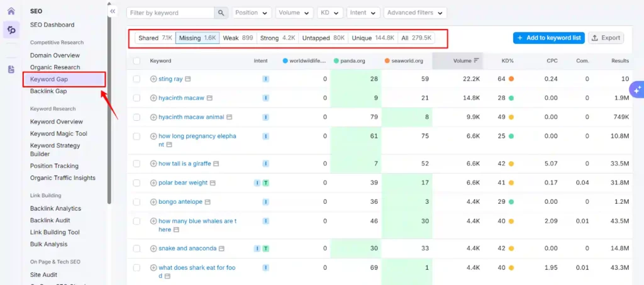Switch to the Unique 144.8K tab
644x285 pixels.
[x=373, y=38]
